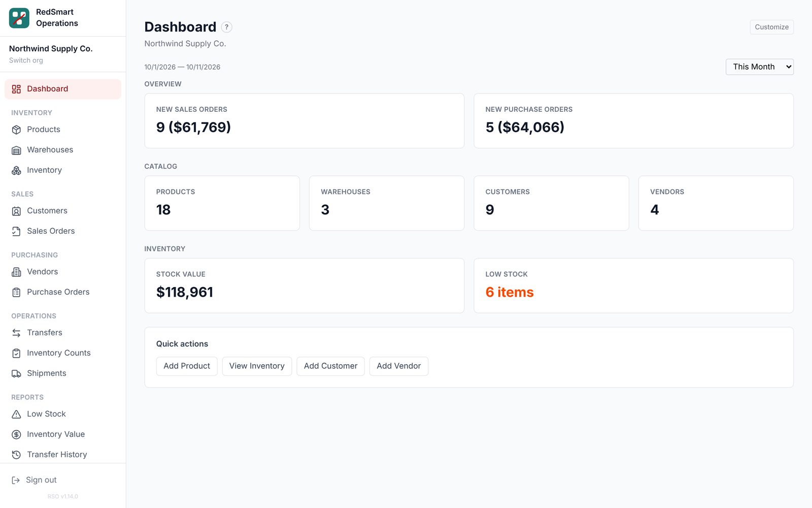
Task: Click the RSO v1.14.0 version text
Action: [63, 496]
